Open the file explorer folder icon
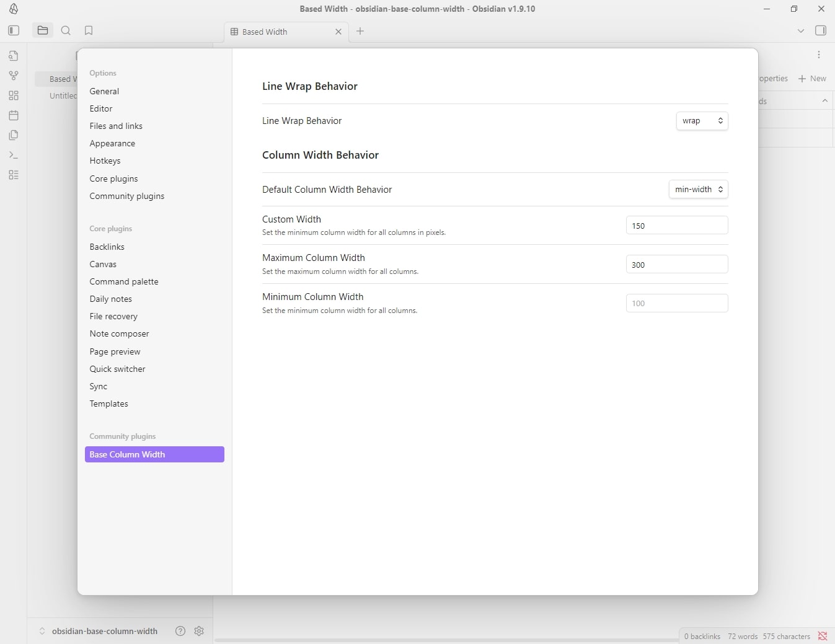Viewport: 835px width, 644px height. (x=43, y=30)
